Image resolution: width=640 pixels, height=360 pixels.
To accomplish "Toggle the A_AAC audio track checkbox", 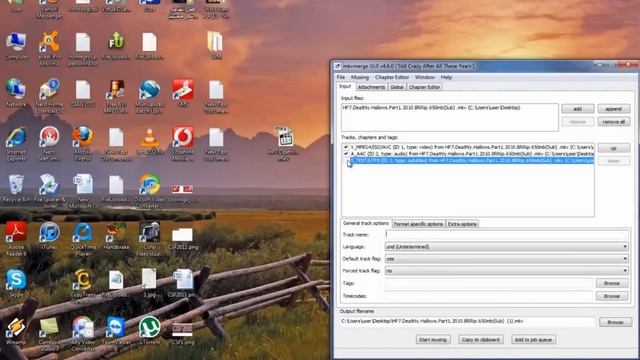I will (x=346, y=154).
